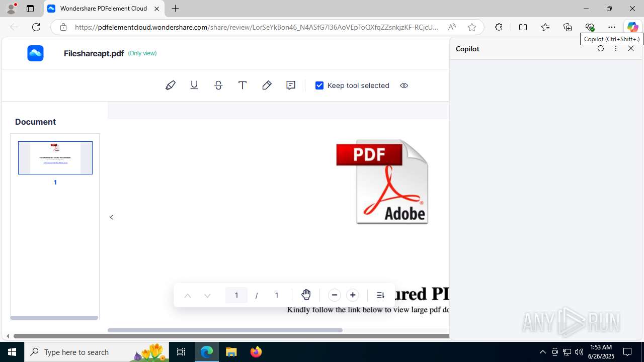The width and height of the screenshot is (644, 362).
Task: Zoom in with plus button
Action: (353, 295)
